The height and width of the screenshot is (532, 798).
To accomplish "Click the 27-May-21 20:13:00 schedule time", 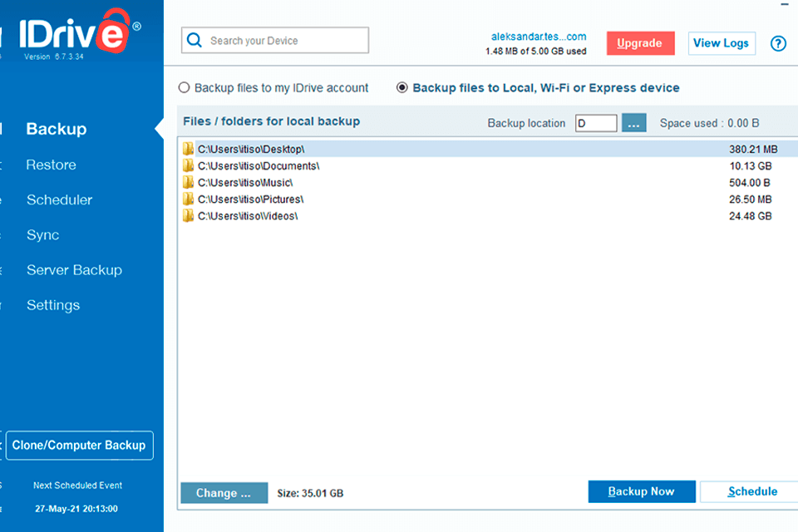I will [76, 509].
